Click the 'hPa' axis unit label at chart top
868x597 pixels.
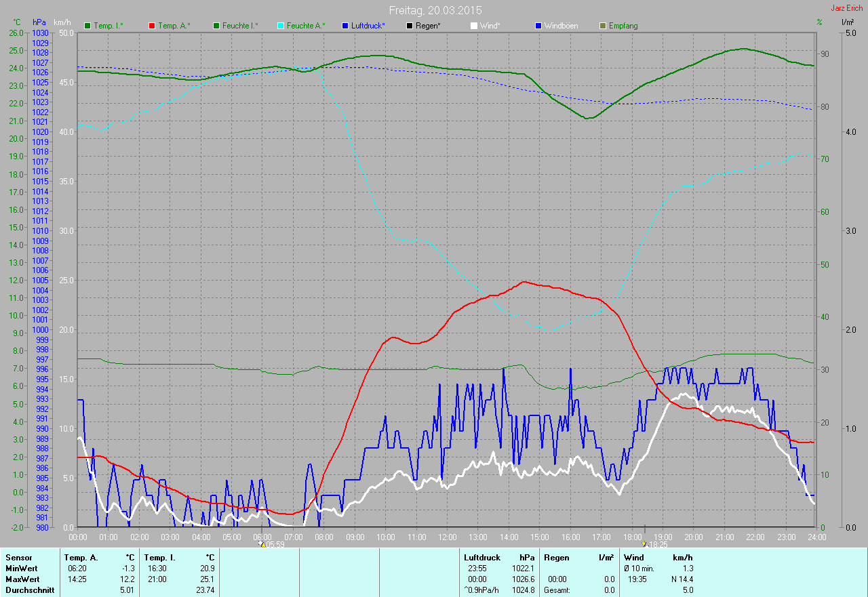point(39,22)
